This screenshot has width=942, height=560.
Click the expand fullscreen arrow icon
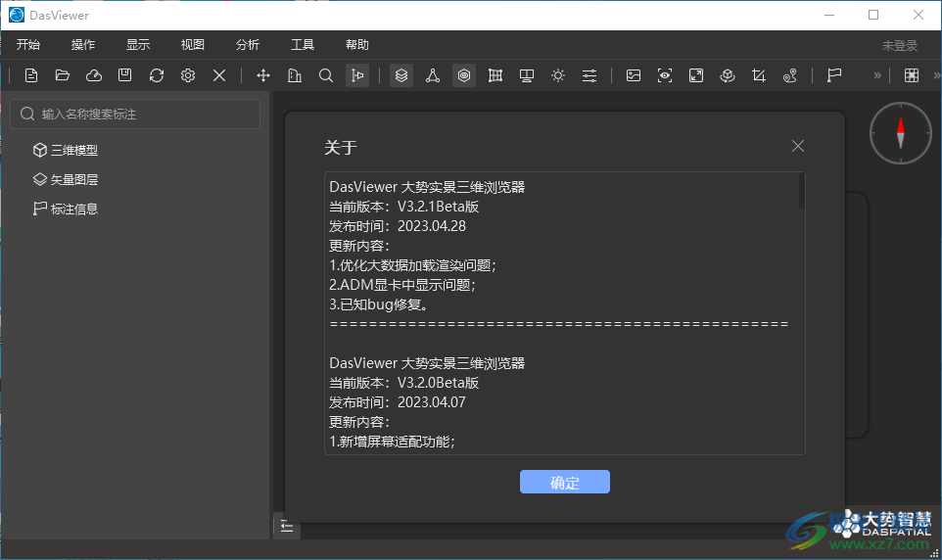click(696, 75)
